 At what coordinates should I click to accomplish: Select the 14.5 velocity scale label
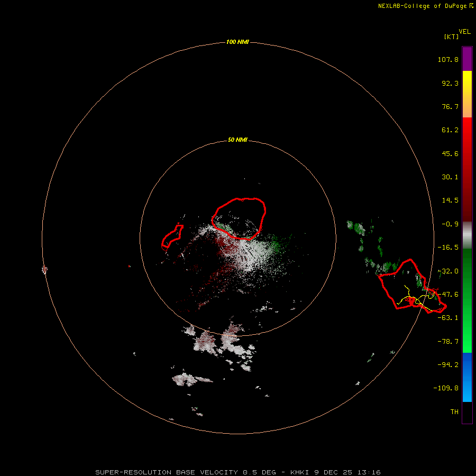click(x=450, y=200)
